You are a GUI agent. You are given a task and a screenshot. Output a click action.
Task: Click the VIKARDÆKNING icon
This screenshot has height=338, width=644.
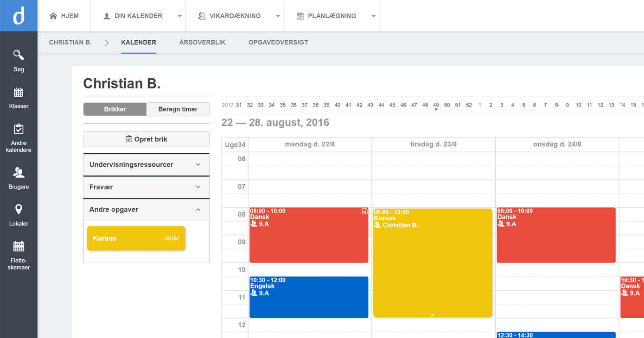pyautogui.click(x=202, y=16)
